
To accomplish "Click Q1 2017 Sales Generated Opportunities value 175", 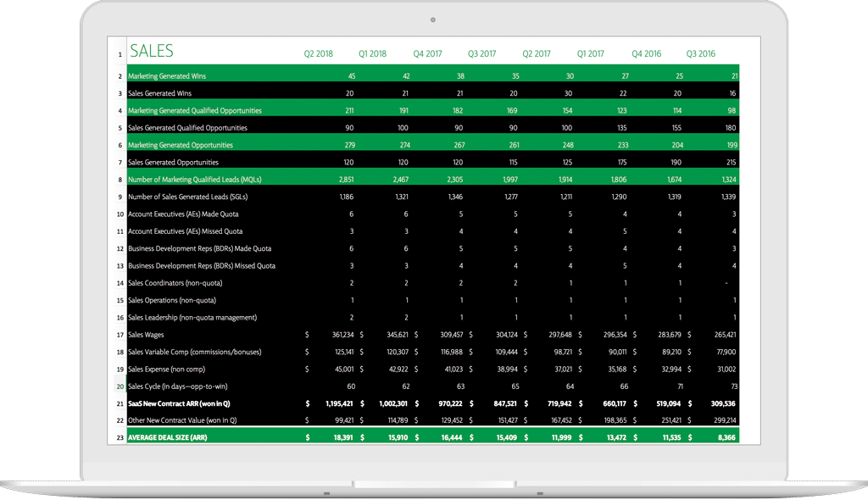I will 622,162.
